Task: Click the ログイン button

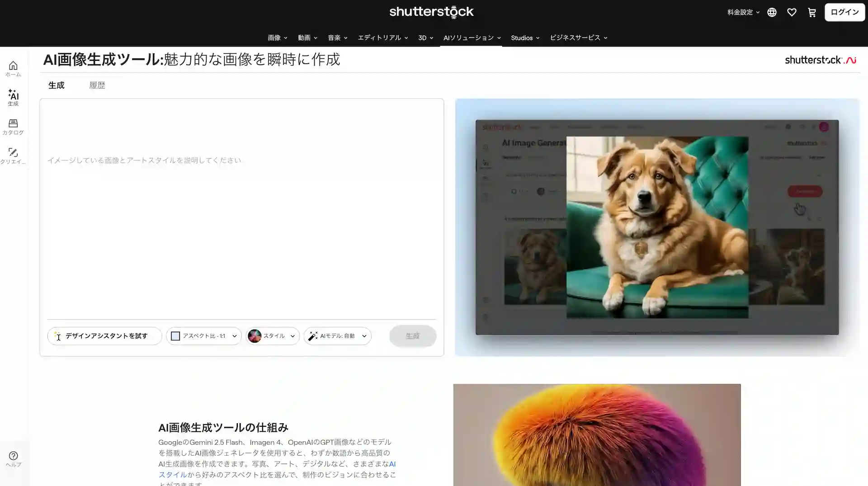Action: pyautogui.click(x=844, y=12)
